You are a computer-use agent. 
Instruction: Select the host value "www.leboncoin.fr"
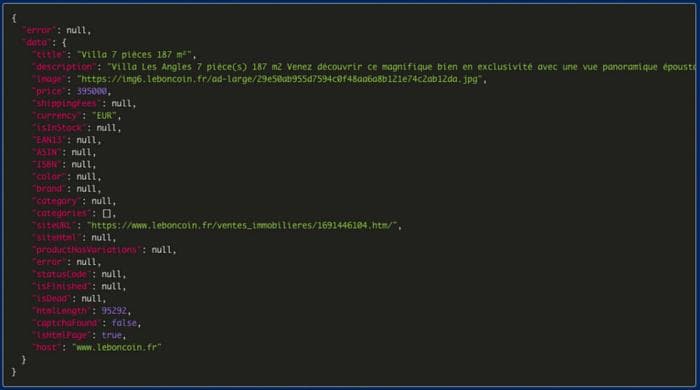pos(117,347)
